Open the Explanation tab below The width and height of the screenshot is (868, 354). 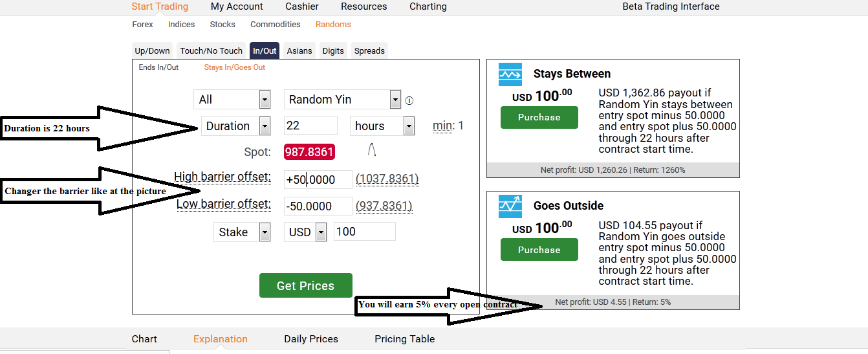(x=221, y=338)
